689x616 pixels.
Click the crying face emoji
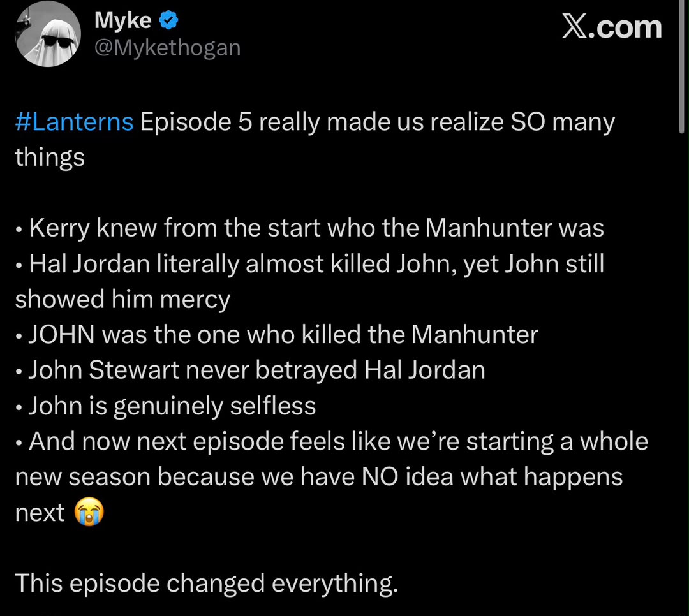89,512
